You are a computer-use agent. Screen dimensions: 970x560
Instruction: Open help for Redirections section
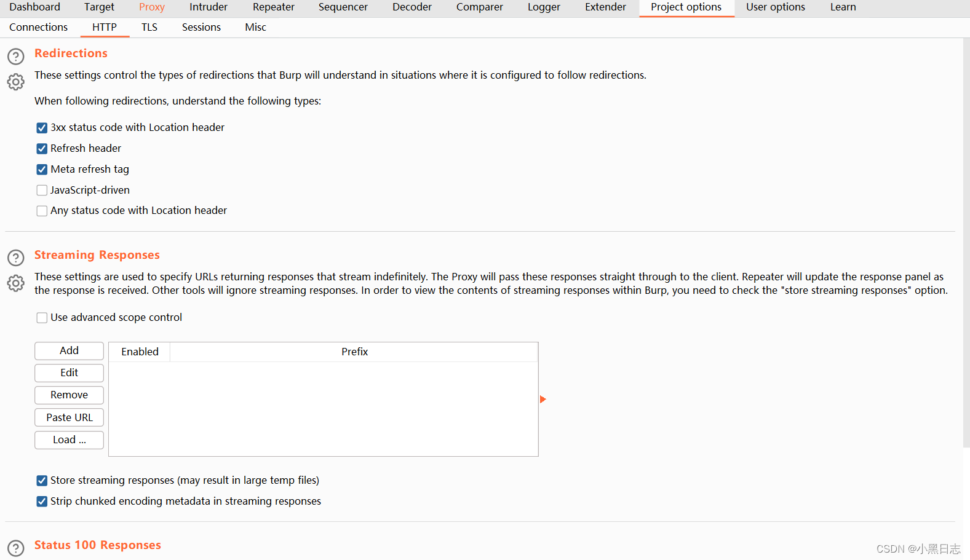point(16,57)
